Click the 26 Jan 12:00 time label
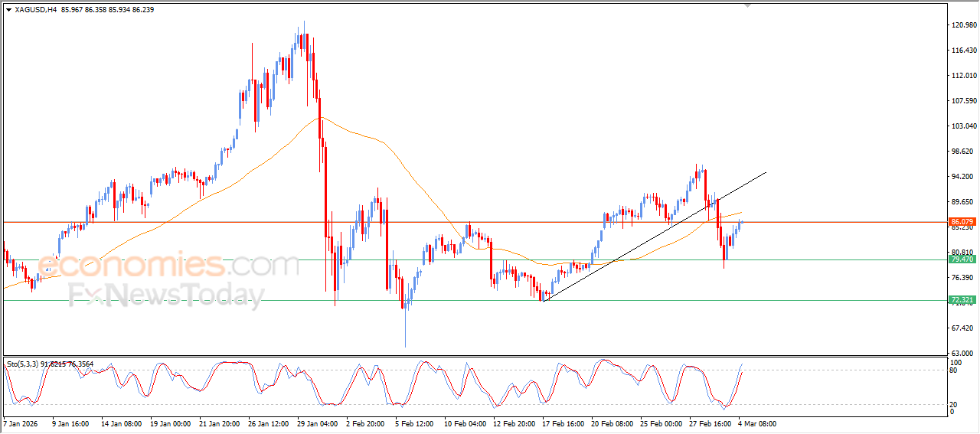980x434 pixels. tap(269, 423)
